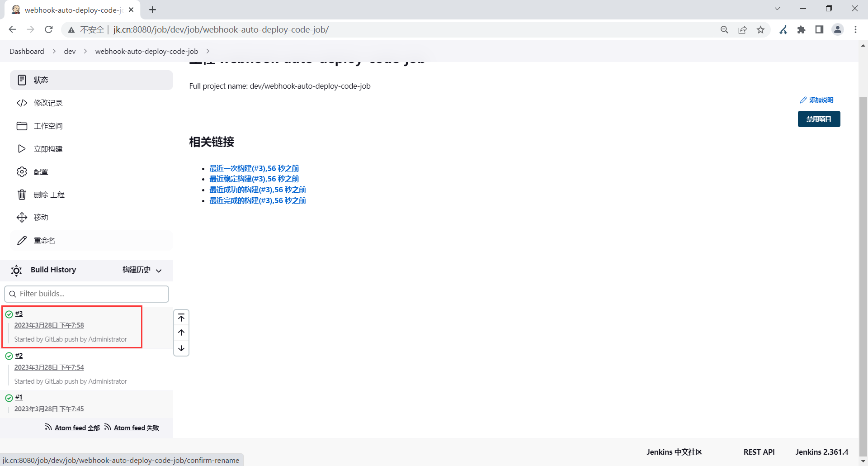Click the gear configure icon
This screenshot has height=466, width=868.
(22, 172)
